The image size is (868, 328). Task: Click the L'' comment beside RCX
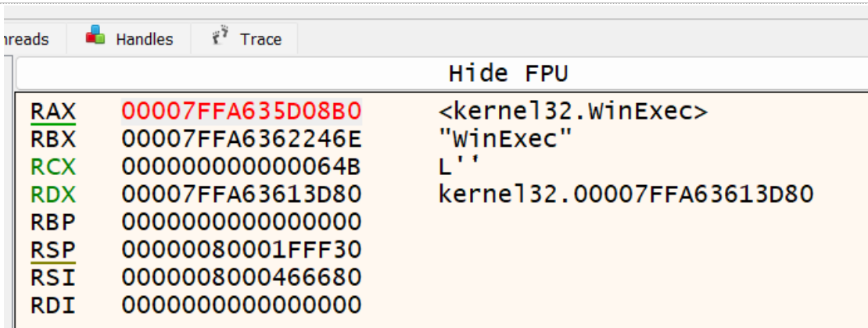(459, 166)
